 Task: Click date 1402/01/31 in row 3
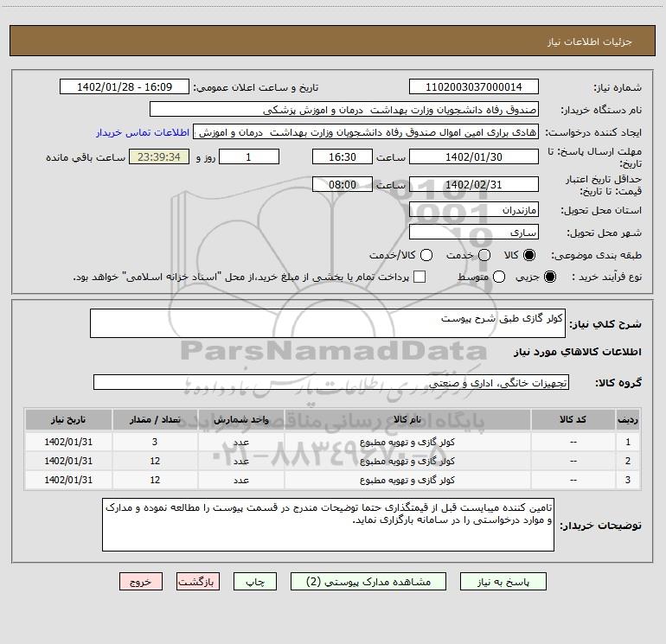(68, 480)
